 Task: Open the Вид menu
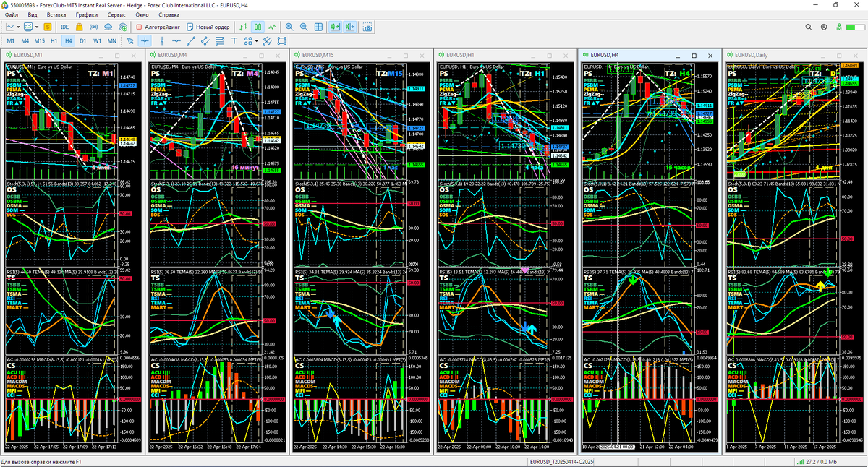pos(33,14)
